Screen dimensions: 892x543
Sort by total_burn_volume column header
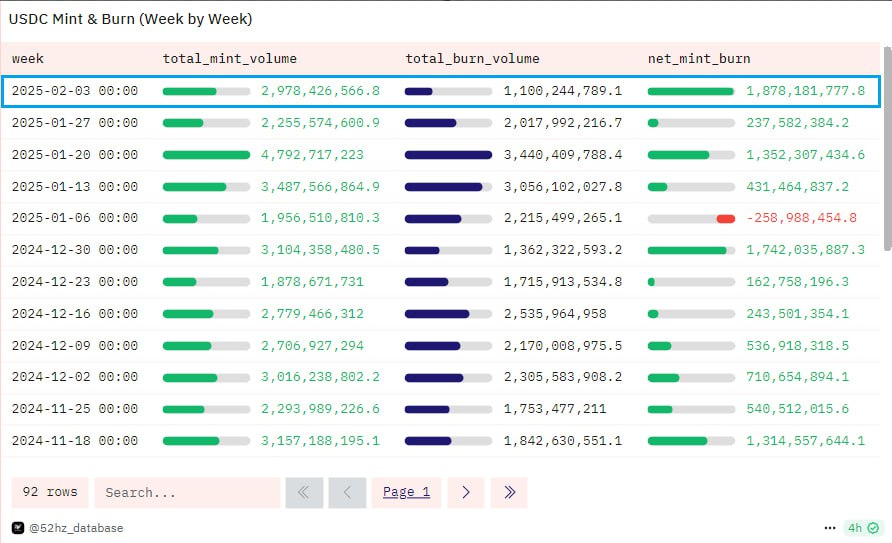click(x=472, y=59)
